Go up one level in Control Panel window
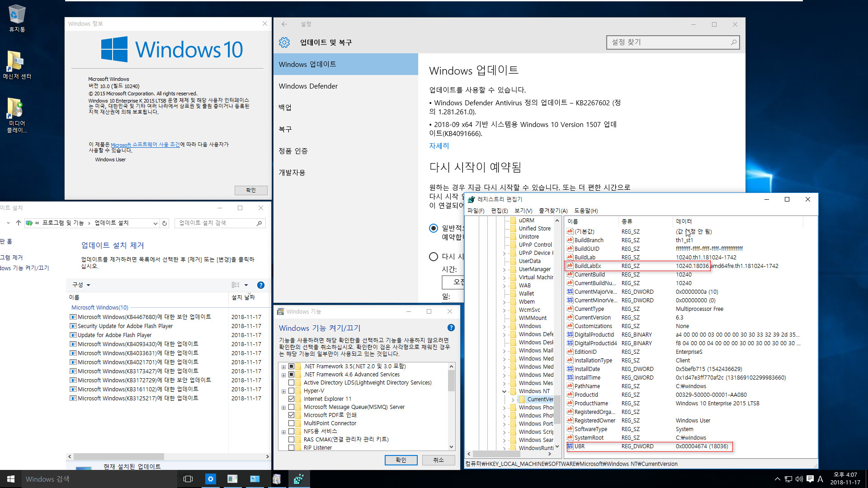 [19, 223]
